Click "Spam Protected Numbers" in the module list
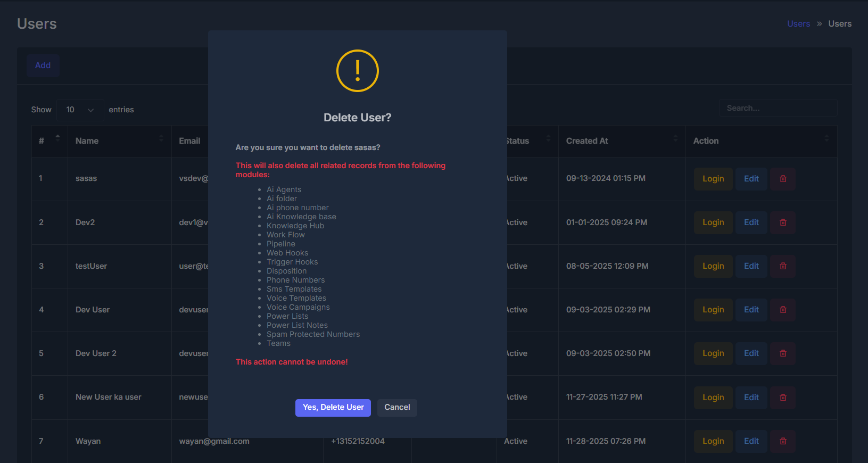868x463 pixels. coord(313,334)
